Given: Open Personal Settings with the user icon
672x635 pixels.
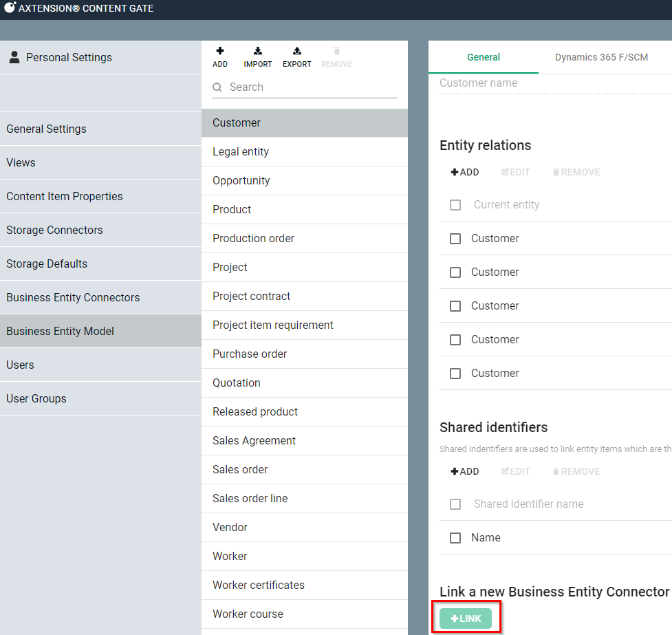Looking at the screenshot, I should pyautogui.click(x=14, y=58).
